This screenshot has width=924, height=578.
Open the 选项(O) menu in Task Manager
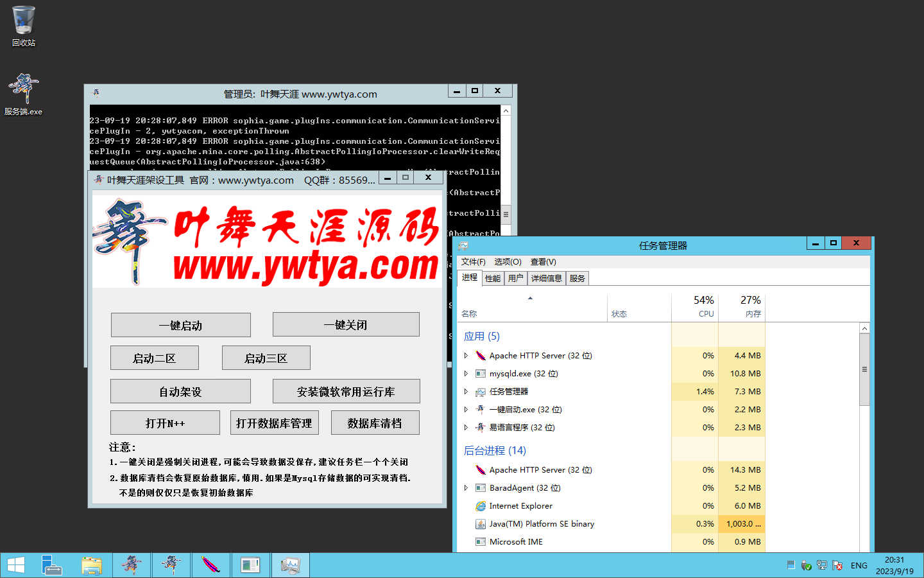[508, 261]
